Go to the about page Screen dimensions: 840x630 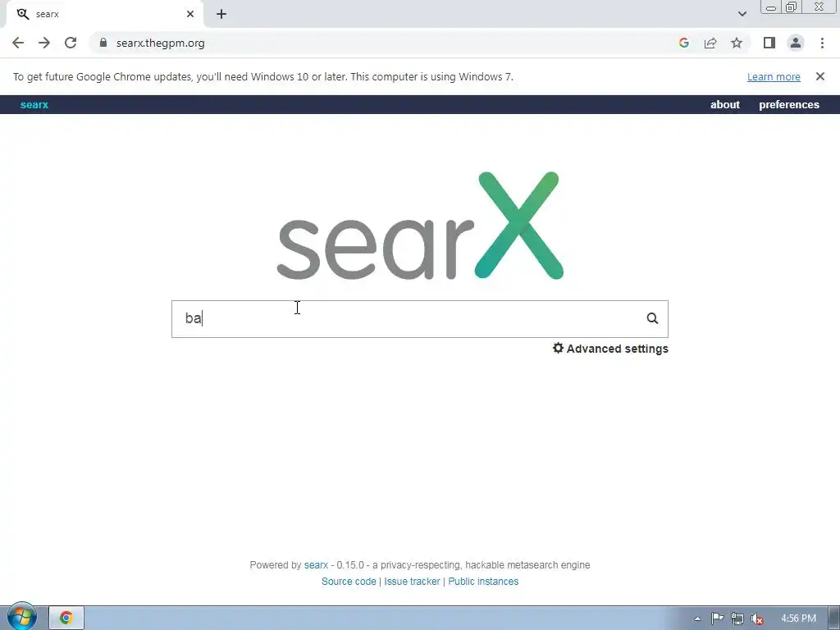pos(725,104)
